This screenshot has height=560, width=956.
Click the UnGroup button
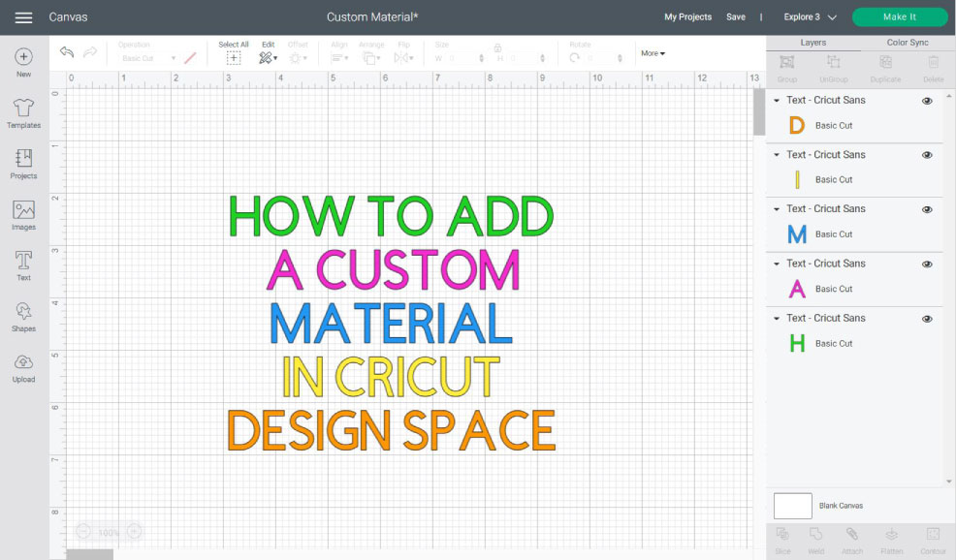coord(834,68)
